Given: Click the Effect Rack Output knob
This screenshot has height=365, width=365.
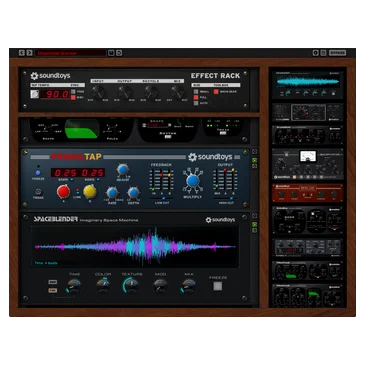Looking at the screenshot, I should [124, 92].
